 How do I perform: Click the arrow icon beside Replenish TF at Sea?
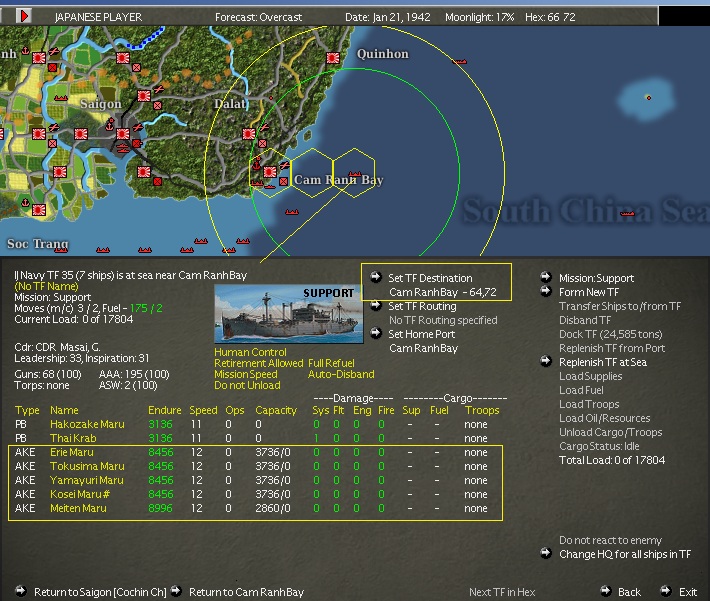coord(546,362)
